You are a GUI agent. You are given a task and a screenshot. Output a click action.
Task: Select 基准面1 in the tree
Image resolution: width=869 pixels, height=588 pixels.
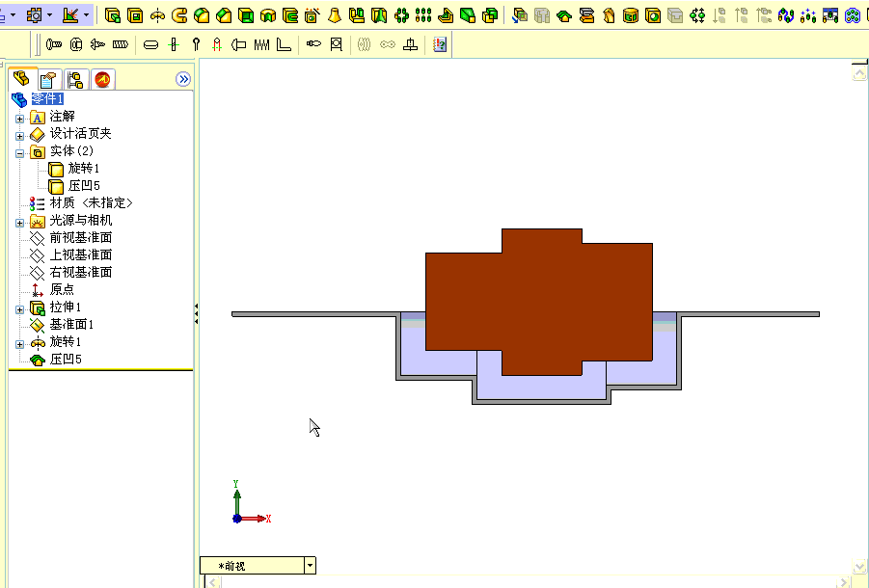coord(71,325)
